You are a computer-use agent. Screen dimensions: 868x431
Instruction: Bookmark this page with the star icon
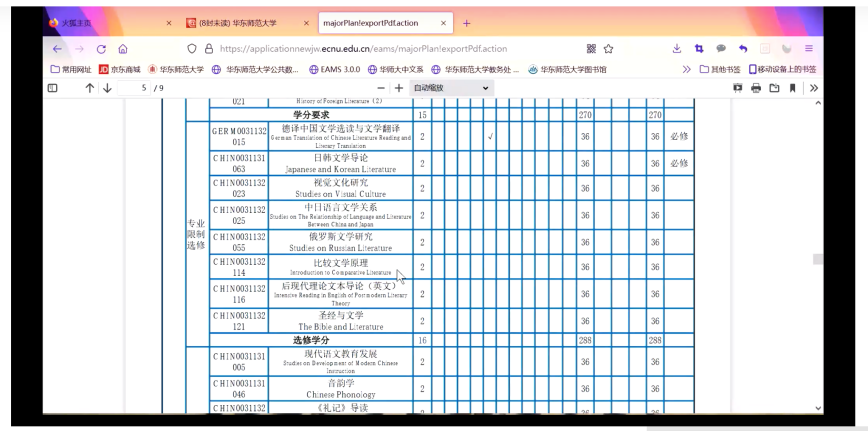point(608,48)
